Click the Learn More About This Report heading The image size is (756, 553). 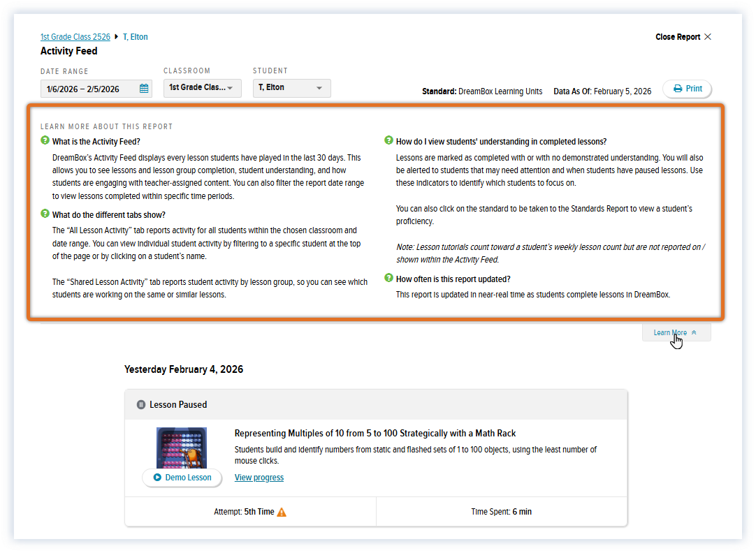pyautogui.click(x=107, y=126)
